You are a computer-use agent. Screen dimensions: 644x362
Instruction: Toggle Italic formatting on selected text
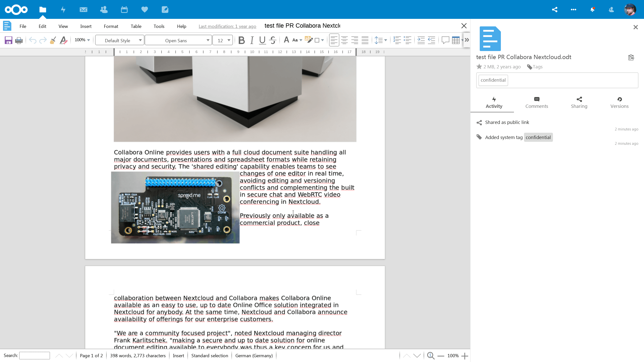point(252,40)
